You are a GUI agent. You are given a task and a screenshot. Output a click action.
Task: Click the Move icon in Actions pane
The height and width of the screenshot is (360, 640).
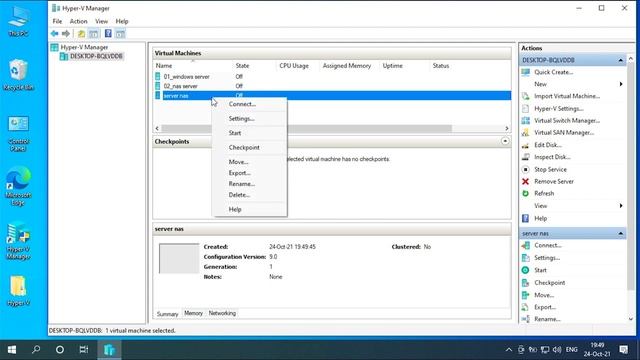click(x=526, y=295)
